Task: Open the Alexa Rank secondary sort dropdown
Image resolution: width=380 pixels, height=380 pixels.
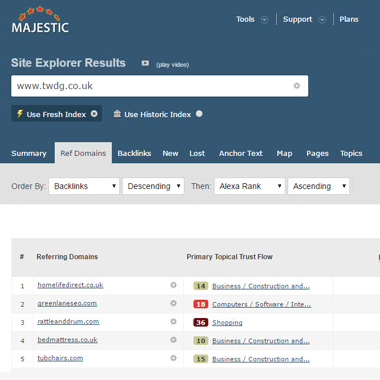Action: coord(250,186)
